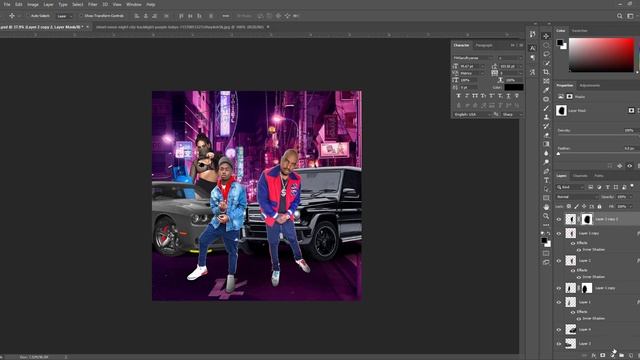Select the Elliptical Marquee tool

(546, 45)
